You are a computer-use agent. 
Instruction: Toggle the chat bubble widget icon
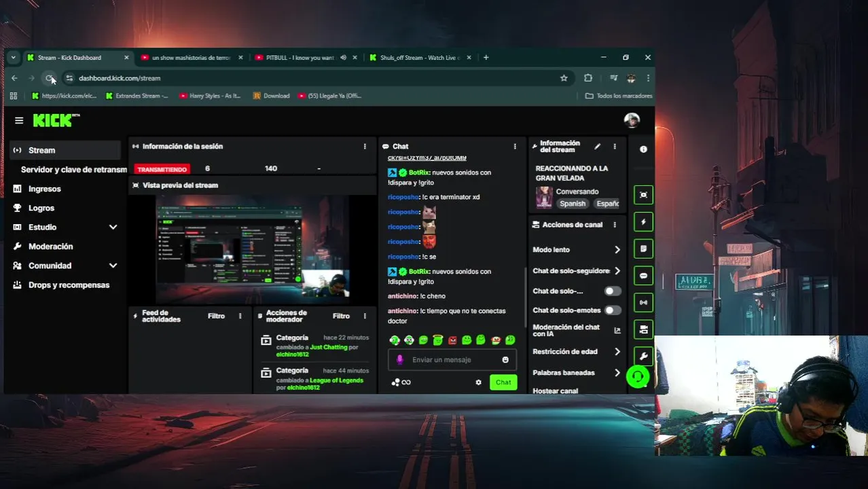pos(643,276)
